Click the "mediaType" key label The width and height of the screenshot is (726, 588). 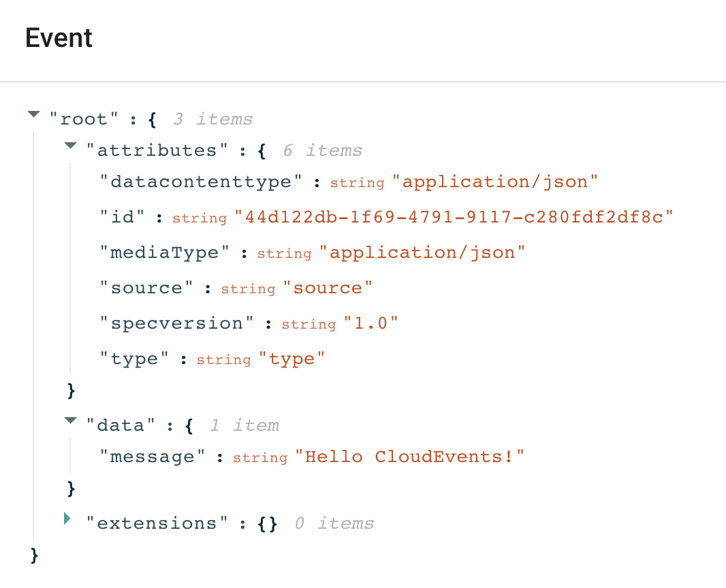[x=160, y=253]
